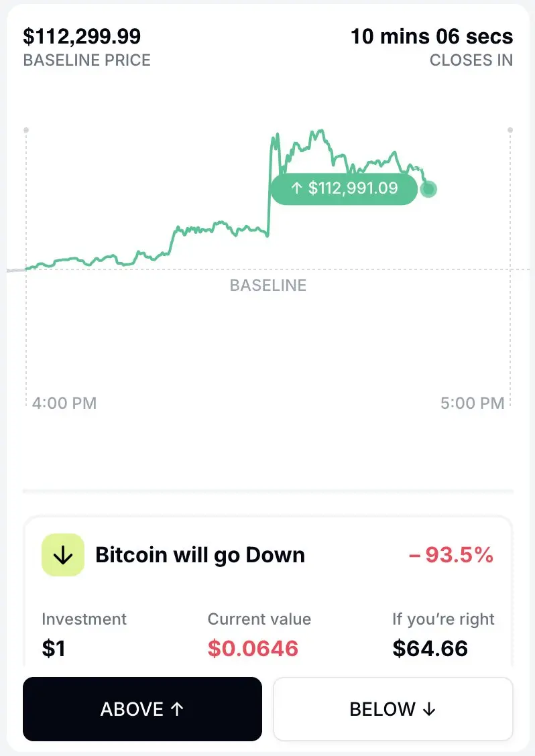This screenshot has width=535, height=756.
Task: Click the top-left chart boundary dot
Action: [x=26, y=130]
